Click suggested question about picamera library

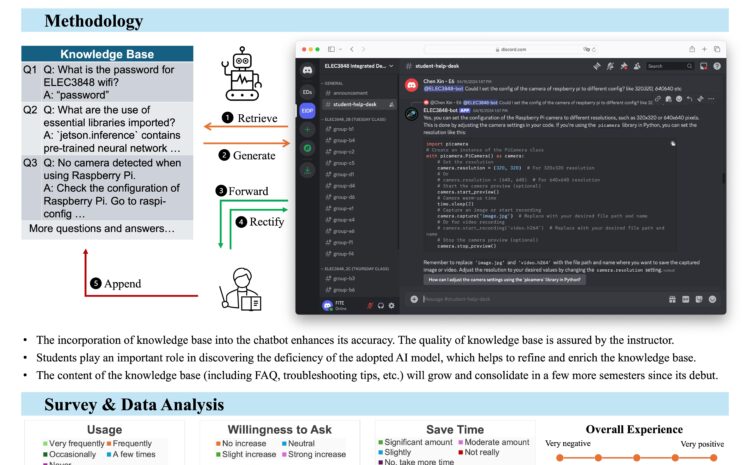(x=505, y=280)
